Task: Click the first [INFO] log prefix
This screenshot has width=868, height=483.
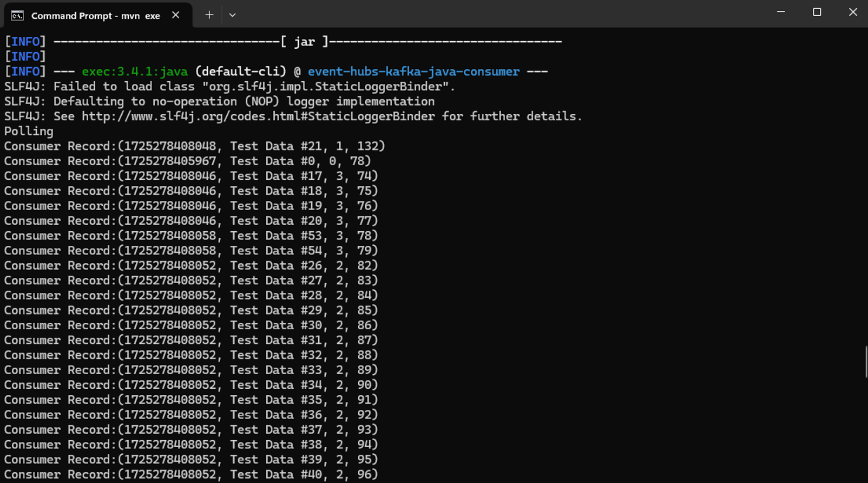Action: 24,41
